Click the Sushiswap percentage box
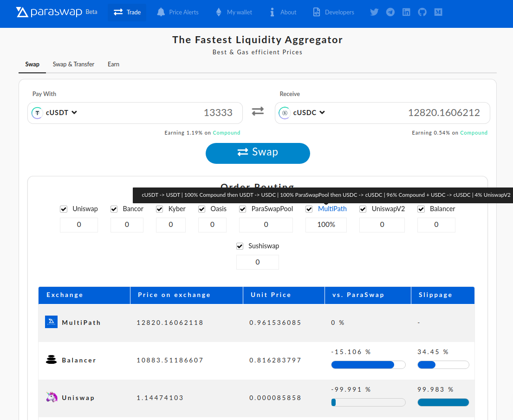 click(258, 262)
